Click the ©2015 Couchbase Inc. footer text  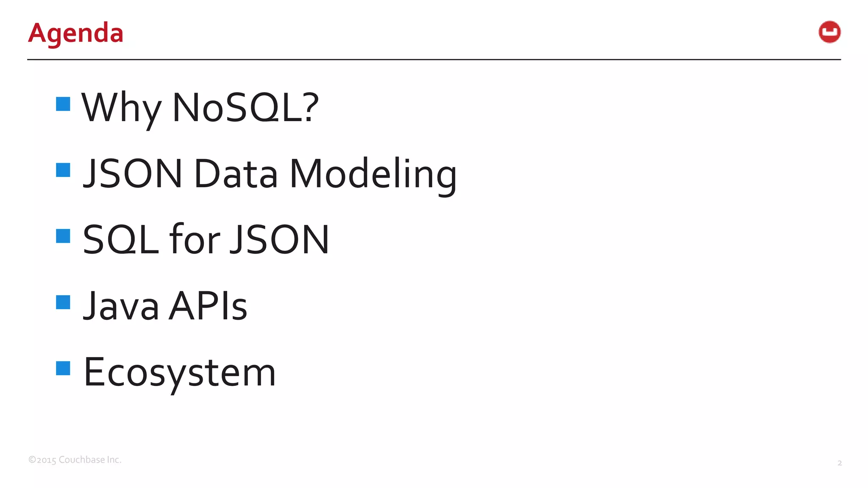click(x=75, y=460)
